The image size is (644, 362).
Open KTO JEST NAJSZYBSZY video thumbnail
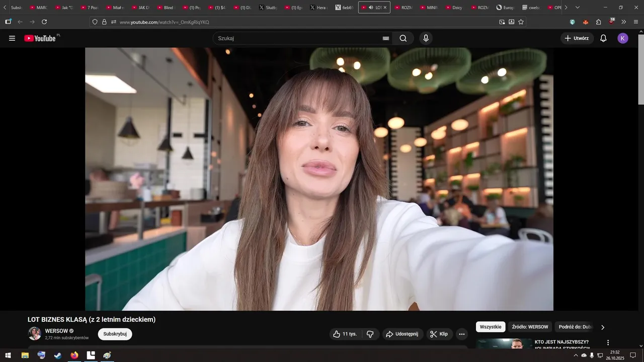coord(504,344)
